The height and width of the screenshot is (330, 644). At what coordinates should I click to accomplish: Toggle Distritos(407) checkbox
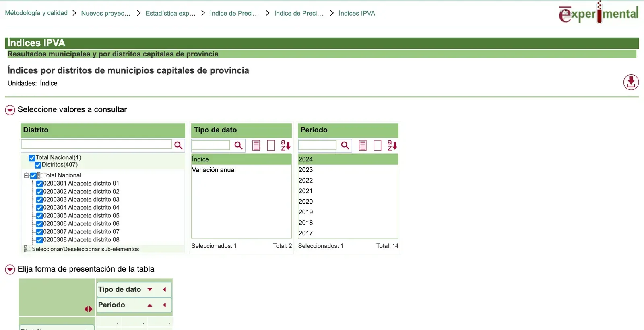pos(38,165)
